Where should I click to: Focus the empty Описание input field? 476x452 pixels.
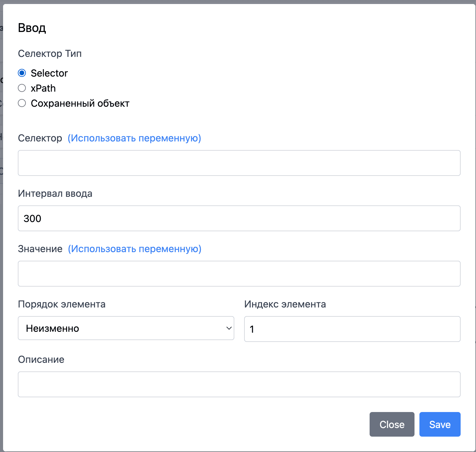click(x=239, y=384)
